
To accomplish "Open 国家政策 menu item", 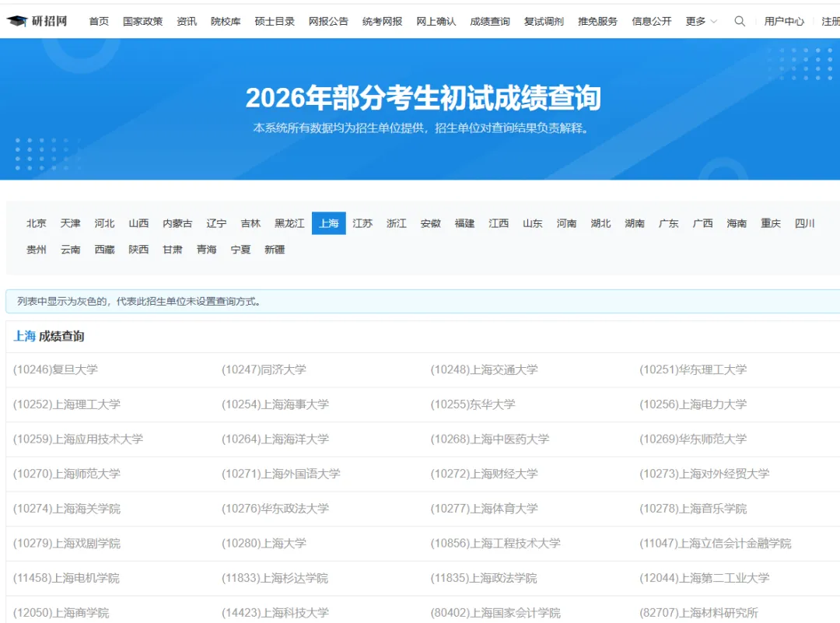I will tap(142, 22).
